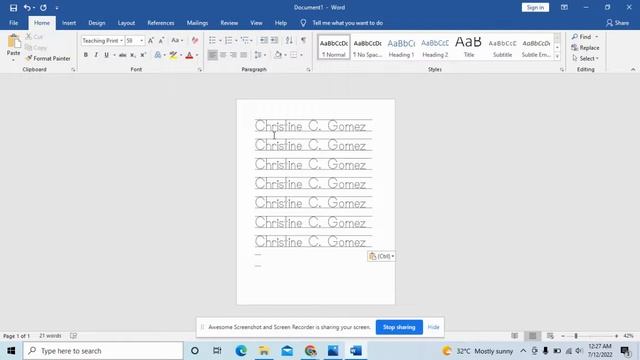The height and width of the screenshot is (360, 640).
Task: Open the Change Case dropdown
Action: point(177,40)
